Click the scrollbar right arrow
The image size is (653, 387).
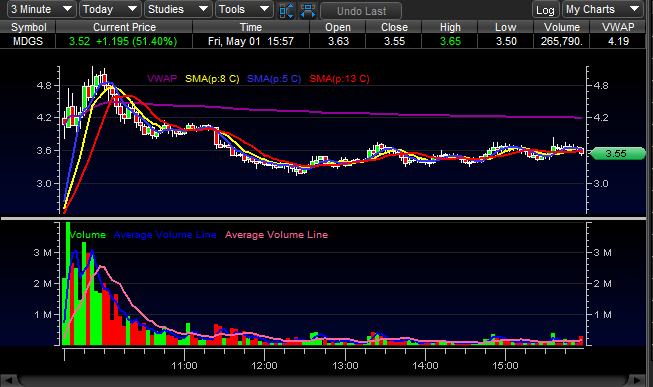(637, 380)
